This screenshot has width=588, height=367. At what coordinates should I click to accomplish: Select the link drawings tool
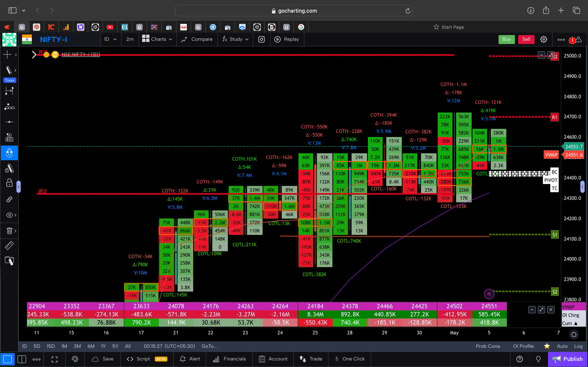click(9, 199)
